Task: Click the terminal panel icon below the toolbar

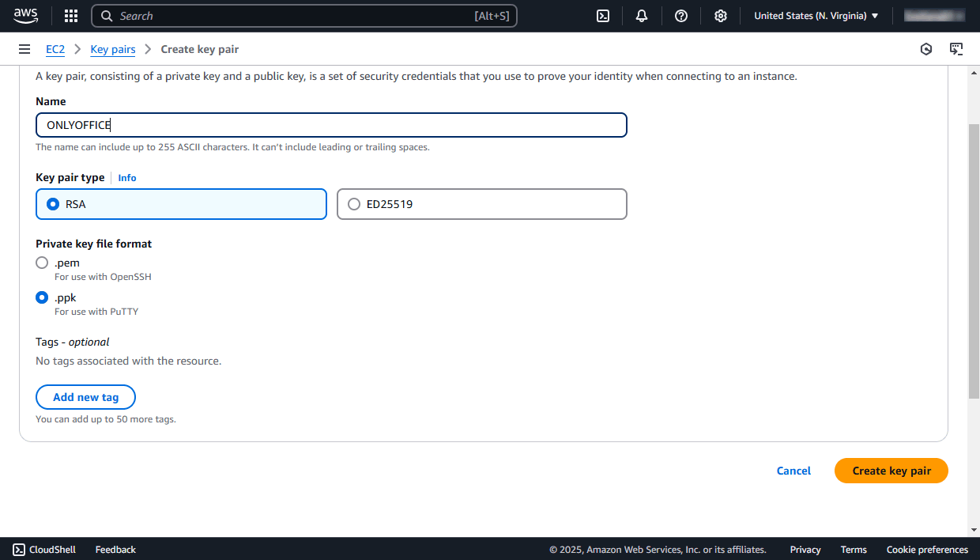Action: [x=956, y=48]
